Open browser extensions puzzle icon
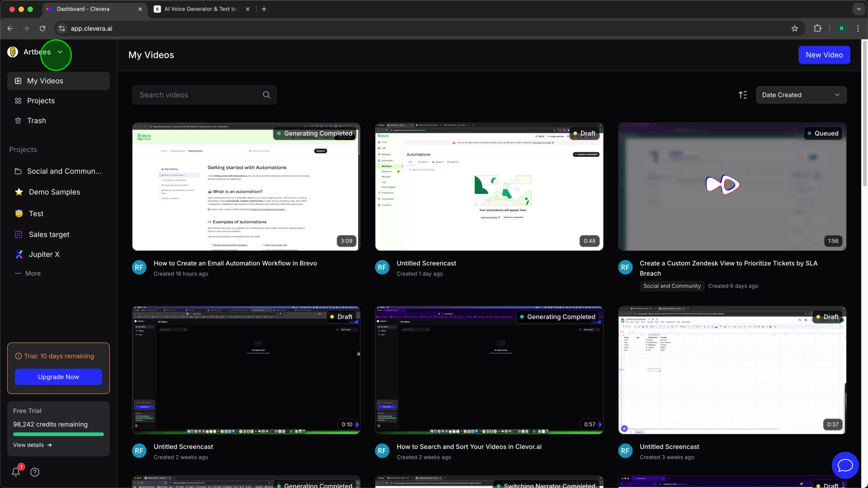868x488 pixels. [x=817, y=28]
